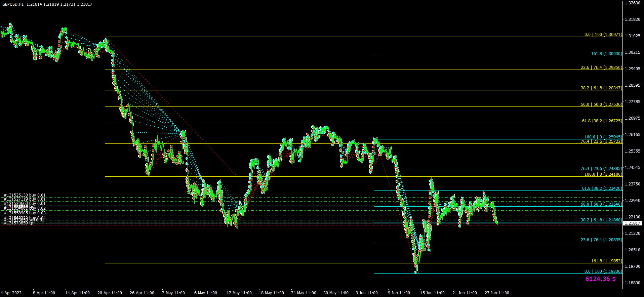Select Fibonacci label 161.8 (1.19853)
644x297 pixels.
click(x=606, y=261)
